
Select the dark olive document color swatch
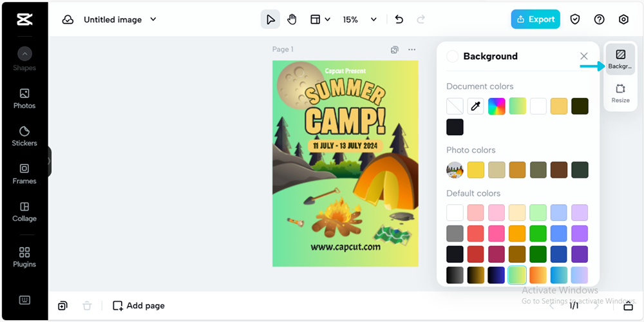[x=580, y=106]
